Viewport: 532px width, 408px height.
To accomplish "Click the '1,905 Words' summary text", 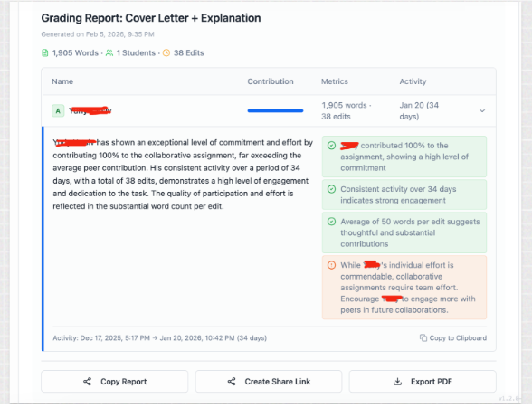I will tap(75, 52).
